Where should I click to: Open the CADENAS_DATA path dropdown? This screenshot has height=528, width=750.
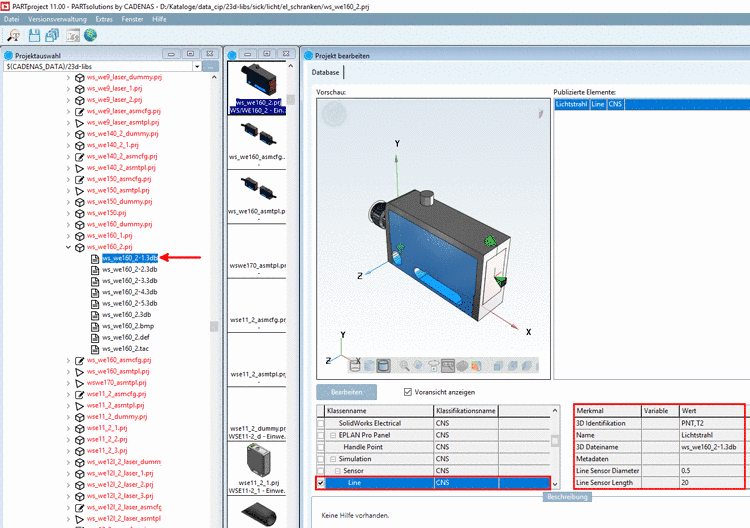coord(197,66)
